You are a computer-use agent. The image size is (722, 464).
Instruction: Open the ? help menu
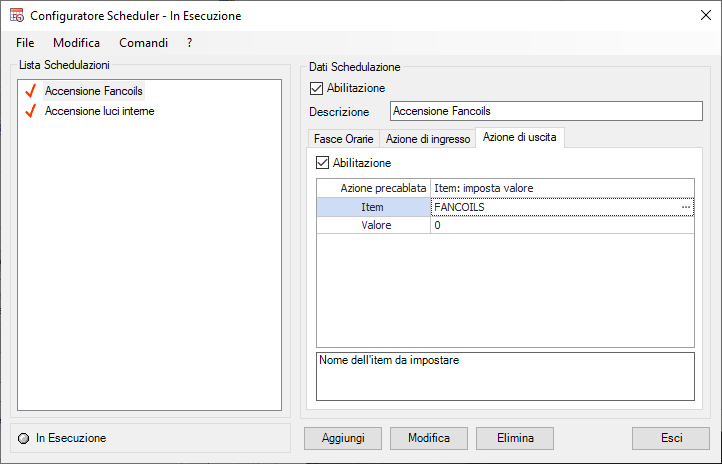click(x=189, y=43)
